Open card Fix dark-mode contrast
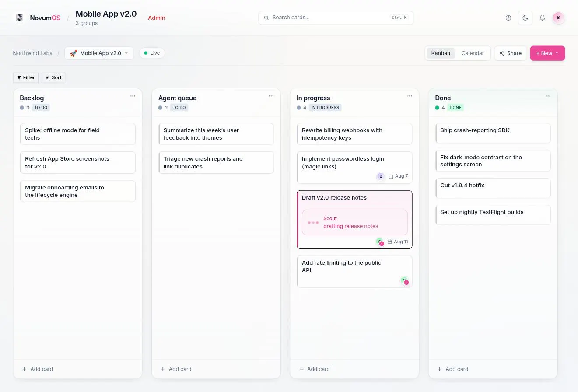Image resolution: width=578 pixels, height=392 pixels. click(493, 161)
